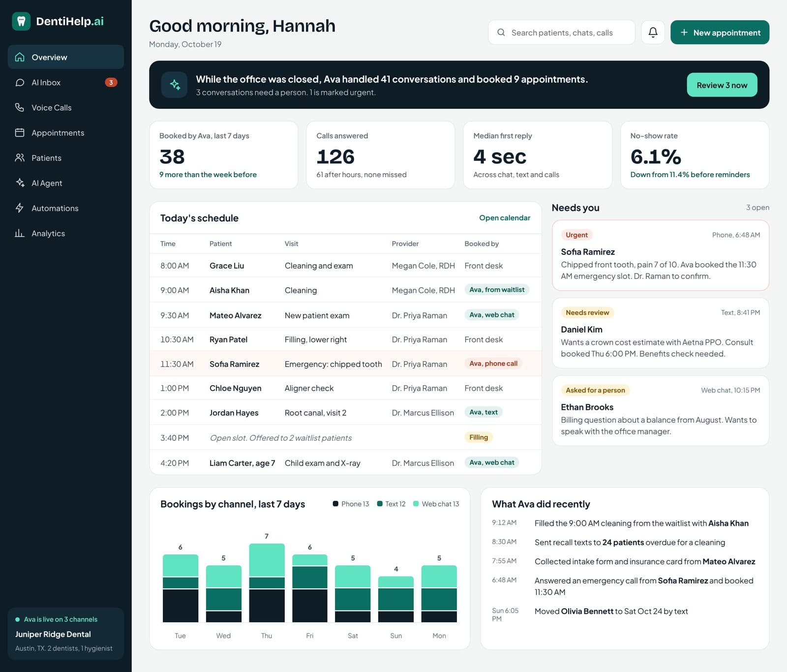Image resolution: width=787 pixels, height=672 pixels.
Task: Click the Search patients, chats, calls field
Action: click(561, 32)
